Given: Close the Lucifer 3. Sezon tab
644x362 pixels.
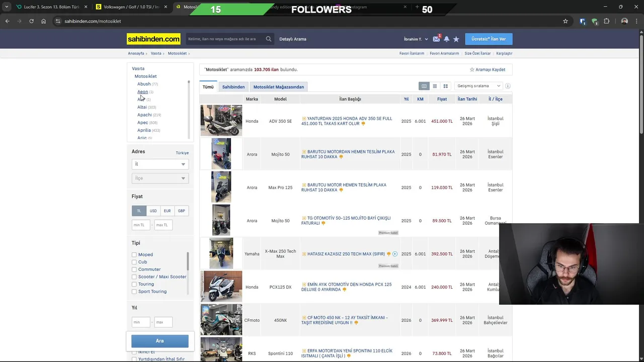Looking at the screenshot, I should point(86,7).
